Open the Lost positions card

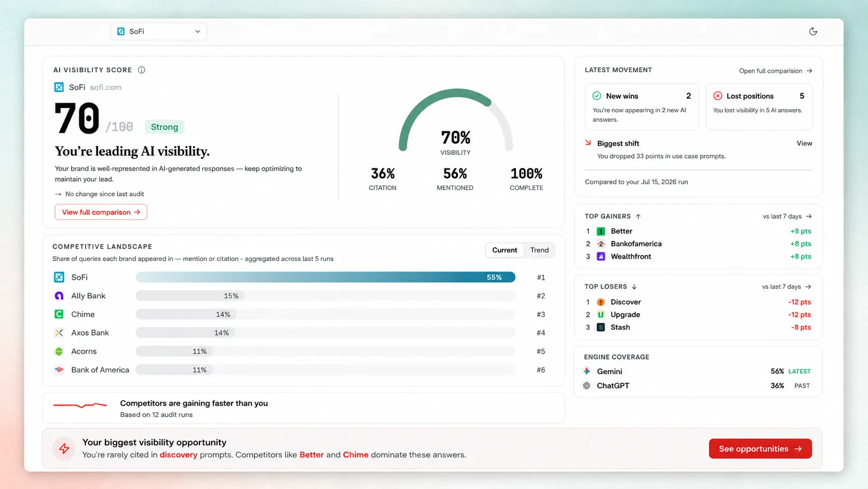pos(759,107)
